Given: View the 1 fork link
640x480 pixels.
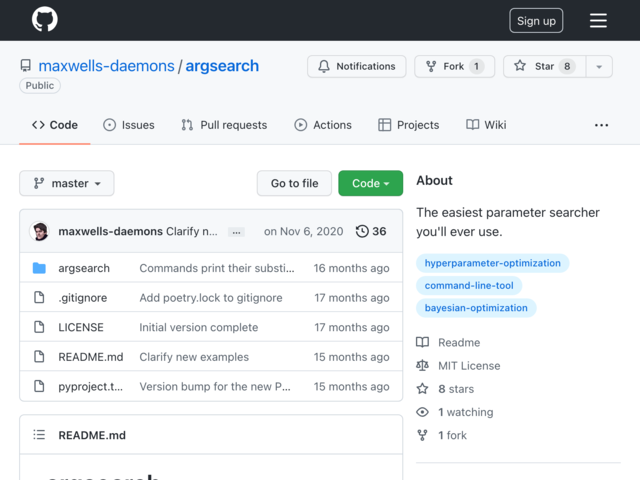Looking at the screenshot, I should [x=442, y=436].
